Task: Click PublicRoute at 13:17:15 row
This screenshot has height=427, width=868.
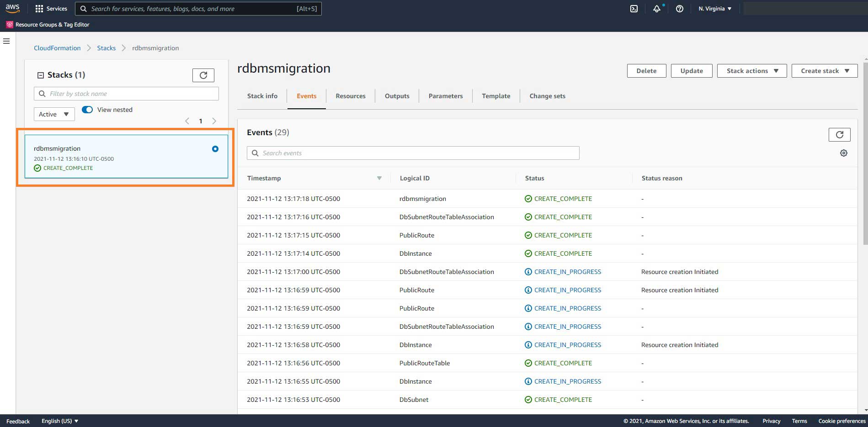Action: 417,235
